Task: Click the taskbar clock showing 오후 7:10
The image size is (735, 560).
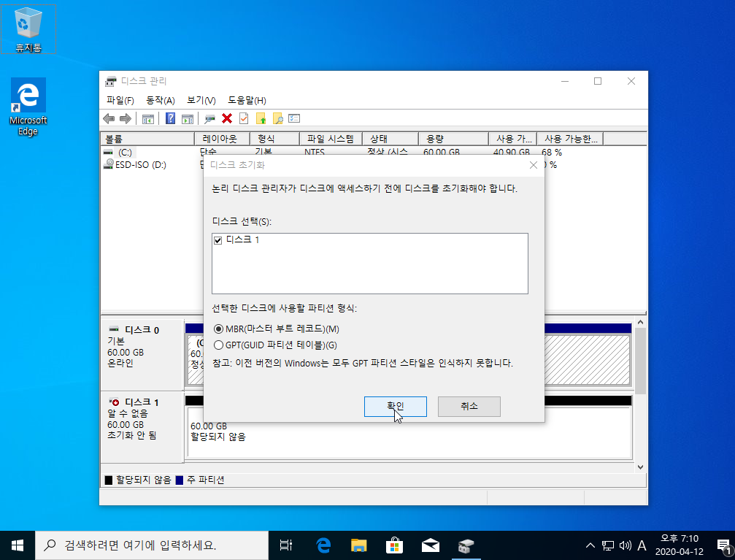Action: click(680, 545)
